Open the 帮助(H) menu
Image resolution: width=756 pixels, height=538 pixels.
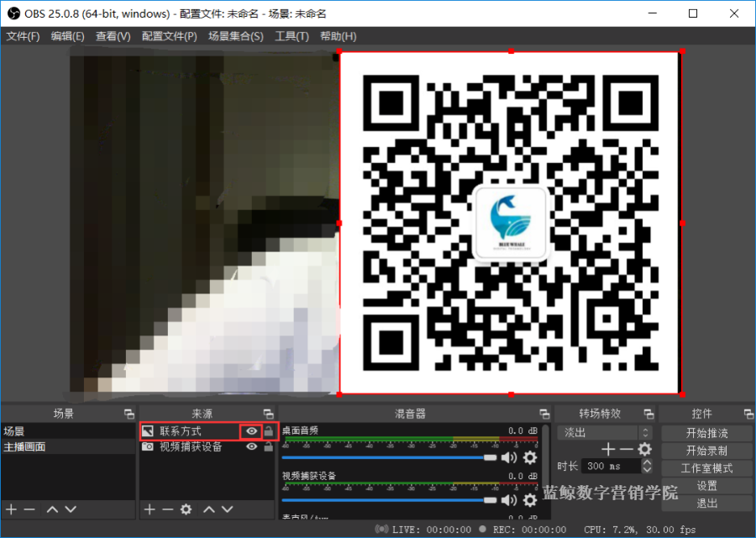338,36
